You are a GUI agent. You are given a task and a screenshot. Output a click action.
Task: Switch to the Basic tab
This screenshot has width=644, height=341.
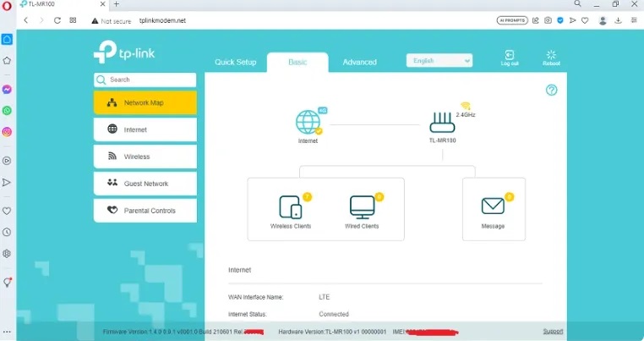pos(297,62)
